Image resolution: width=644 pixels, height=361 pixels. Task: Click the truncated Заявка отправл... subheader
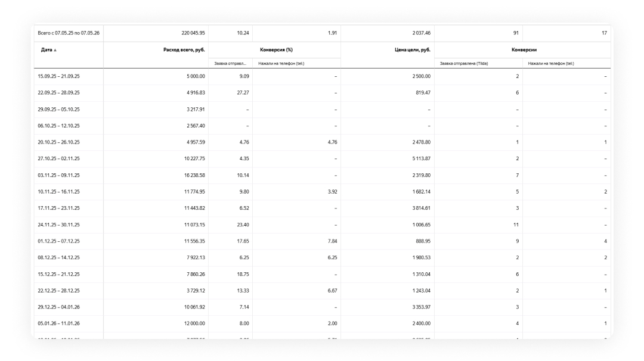point(230,64)
